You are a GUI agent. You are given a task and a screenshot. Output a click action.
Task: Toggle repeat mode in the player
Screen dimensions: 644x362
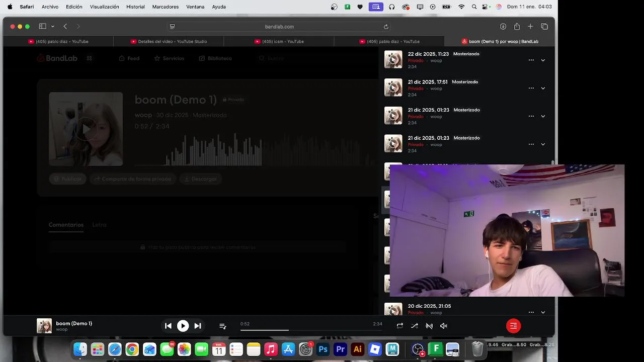399,326
